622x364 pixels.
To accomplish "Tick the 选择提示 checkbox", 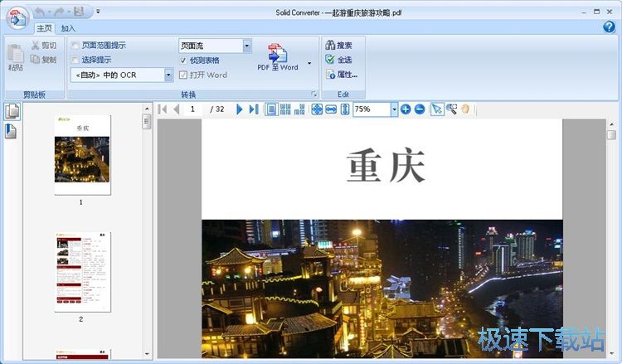I will 75,61.
